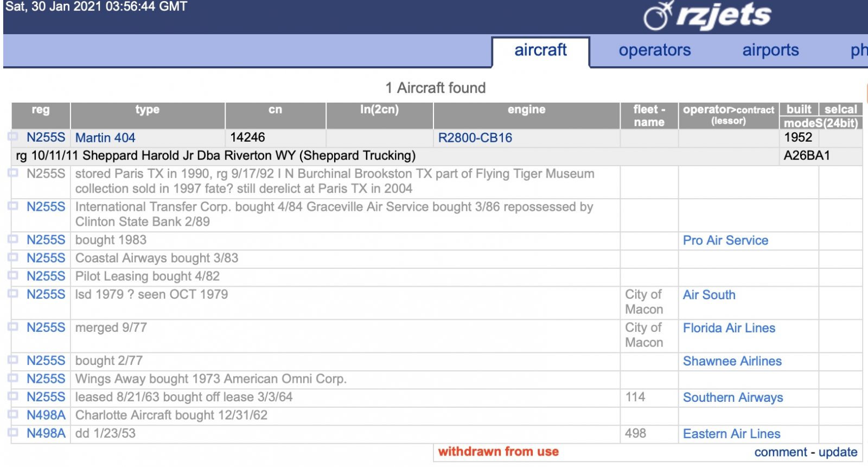Click the icon on the 'merged 9/77' row
The width and height of the screenshot is (868, 467).
coord(13,326)
